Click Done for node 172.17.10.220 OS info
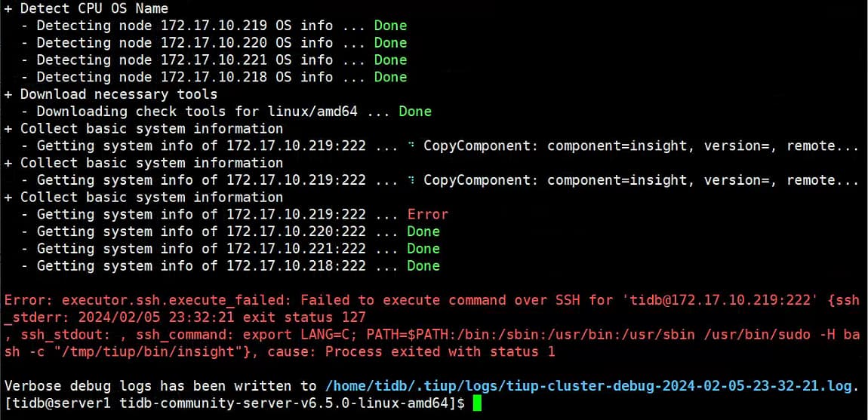868x420 pixels. point(390,43)
